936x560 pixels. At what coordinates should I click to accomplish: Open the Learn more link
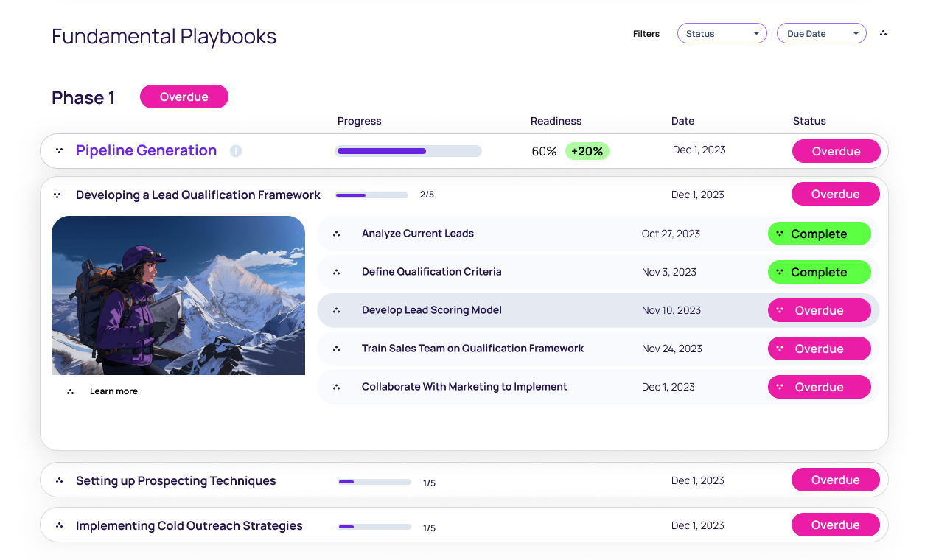point(113,391)
